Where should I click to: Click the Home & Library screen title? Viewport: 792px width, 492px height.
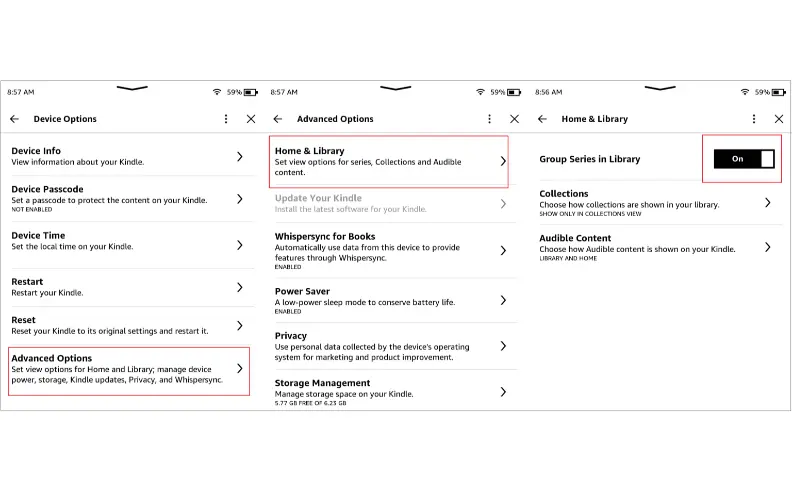click(595, 119)
